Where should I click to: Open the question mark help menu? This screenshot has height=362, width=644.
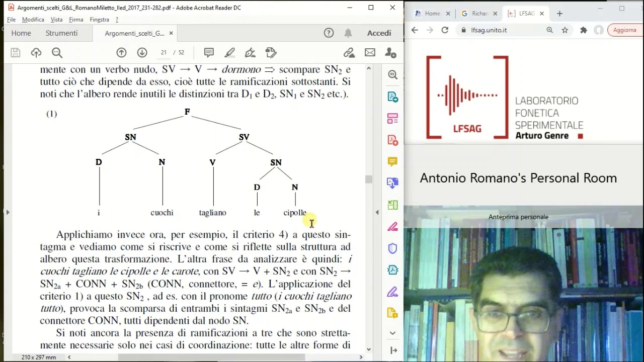click(x=117, y=20)
